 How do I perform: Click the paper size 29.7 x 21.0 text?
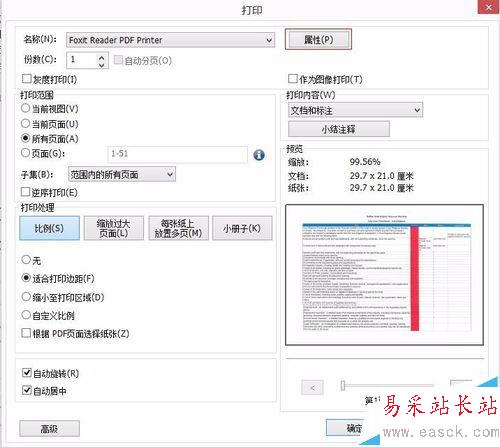[382, 188]
